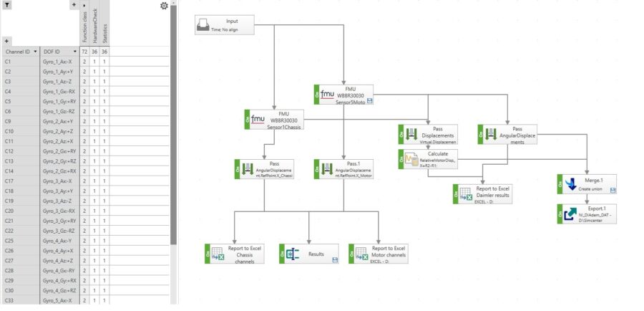
Task: Click fmu logo on Sensor5Moto node
Action: tap(328, 94)
